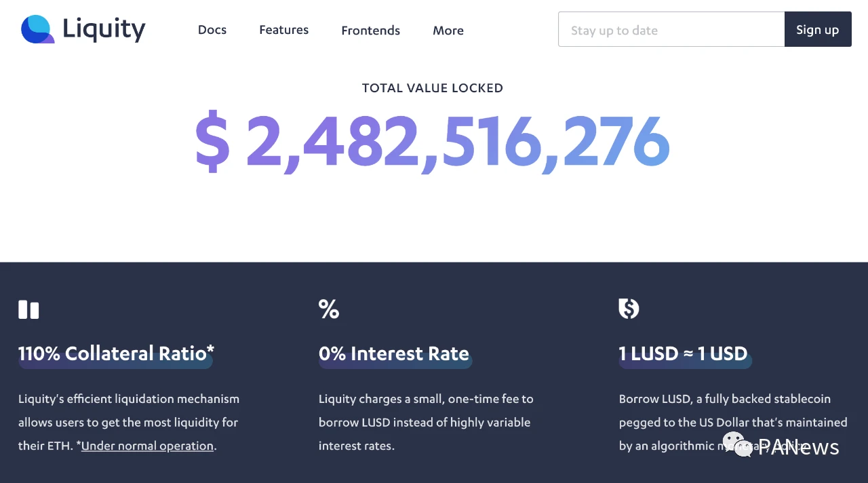Viewport: 868px width, 483px height.
Task: Click the percent interest rate icon
Action: [x=329, y=309]
